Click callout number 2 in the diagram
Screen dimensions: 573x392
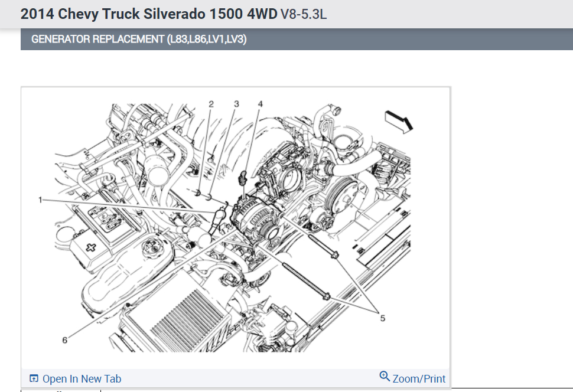(x=211, y=104)
